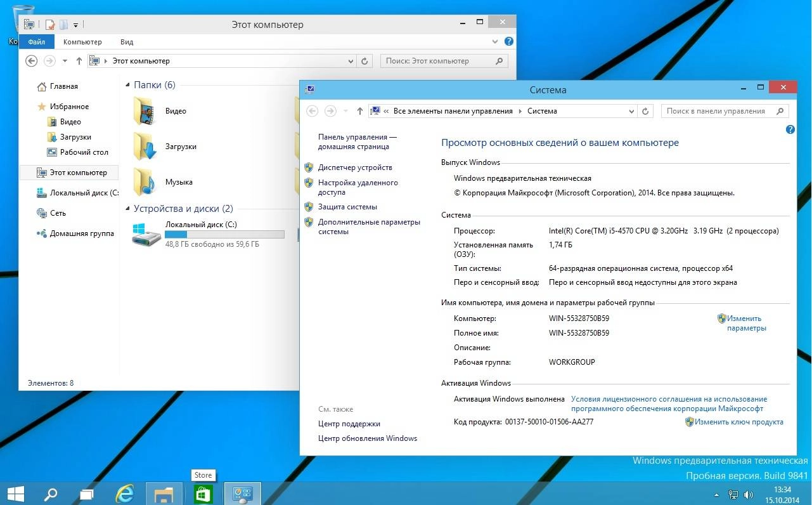Open the network tray icon

coord(733,494)
